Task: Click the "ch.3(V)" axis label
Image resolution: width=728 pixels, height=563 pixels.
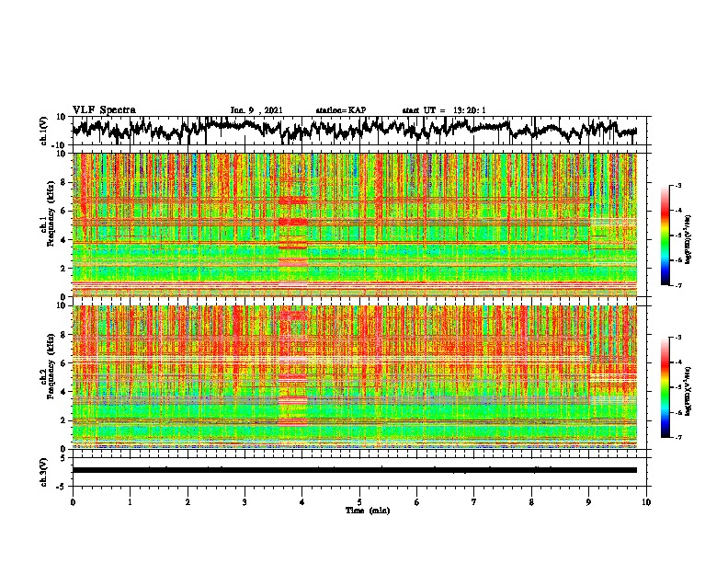Action: 44,472
